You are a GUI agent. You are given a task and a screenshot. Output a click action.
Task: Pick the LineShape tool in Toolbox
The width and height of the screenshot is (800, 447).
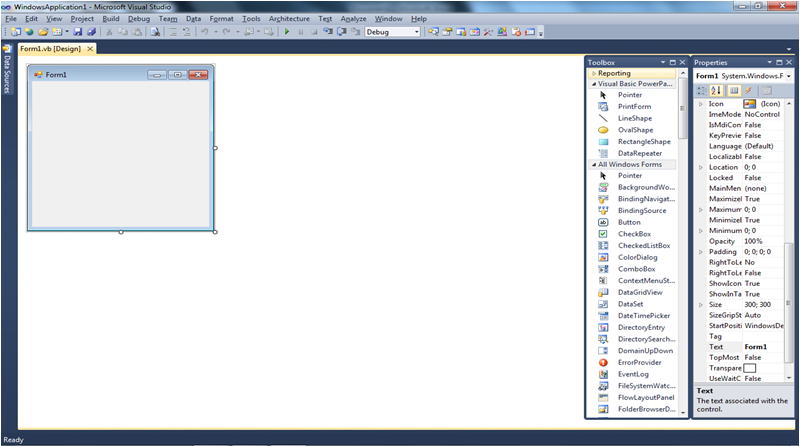(x=635, y=118)
